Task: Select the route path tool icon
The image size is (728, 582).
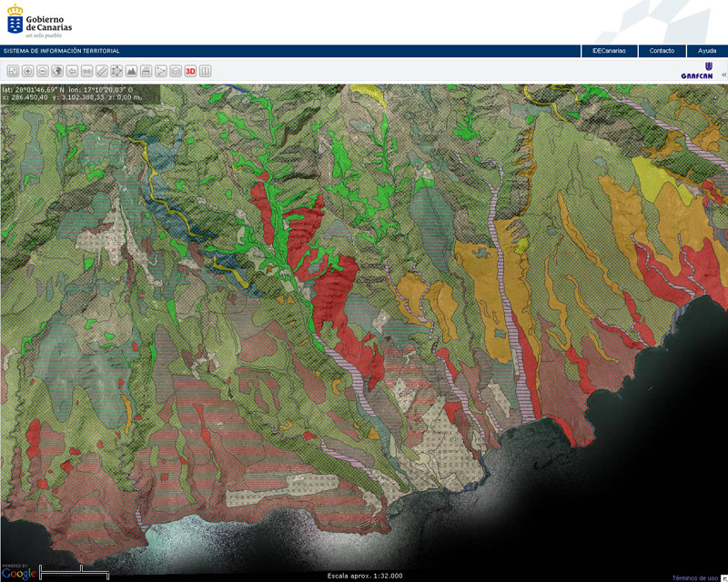Action: coord(161,71)
